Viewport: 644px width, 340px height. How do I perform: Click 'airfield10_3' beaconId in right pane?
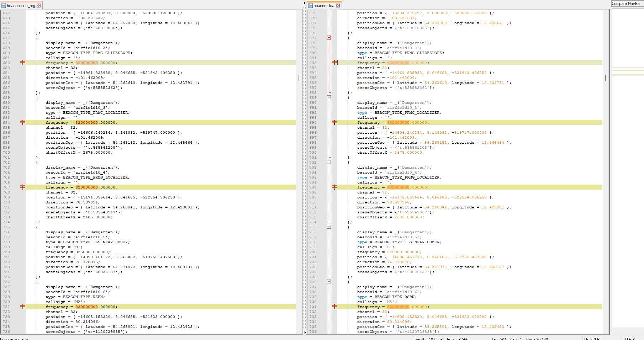pyautogui.click(x=402, y=107)
